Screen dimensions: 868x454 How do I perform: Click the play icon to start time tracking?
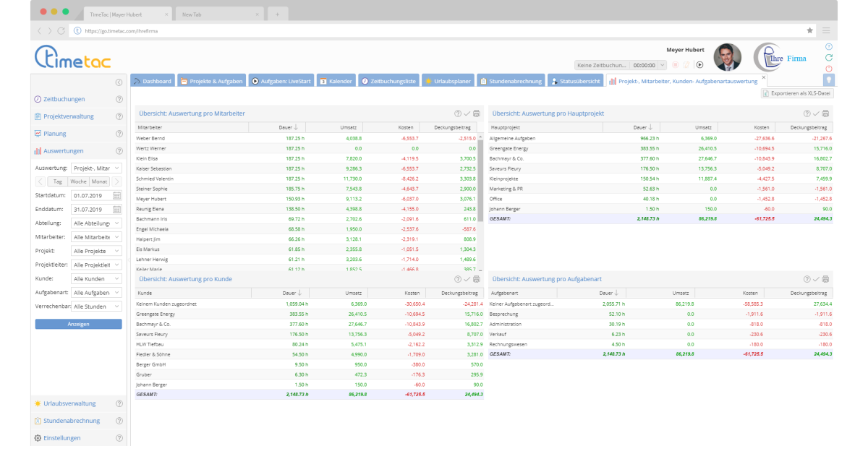tap(699, 64)
